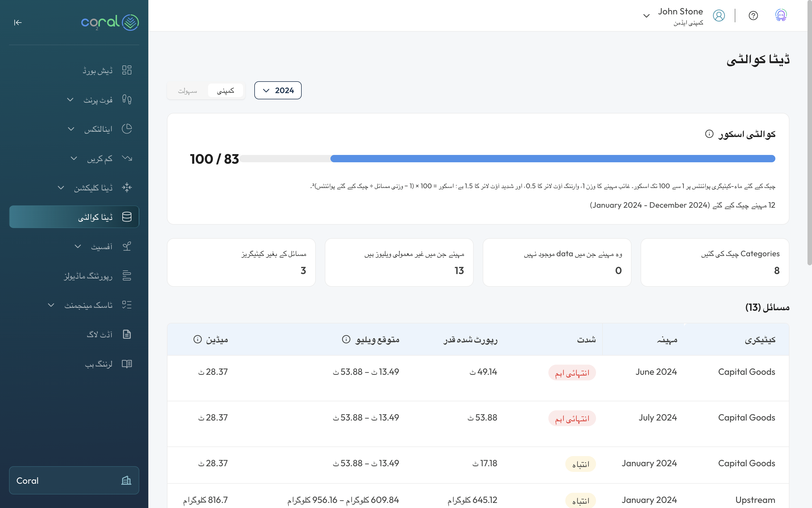812x508 pixels.
Task: Expand the John Stone account menu chevron
Action: pos(646,16)
